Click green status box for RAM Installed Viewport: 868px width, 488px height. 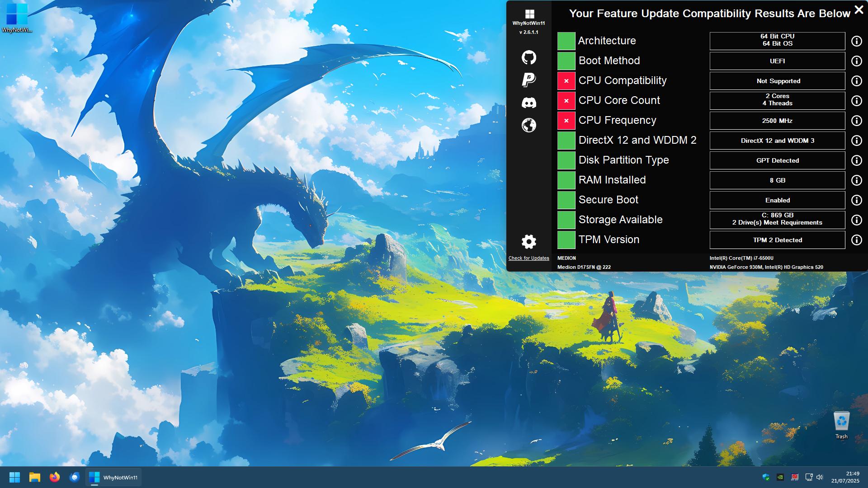click(x=566, y=180)
